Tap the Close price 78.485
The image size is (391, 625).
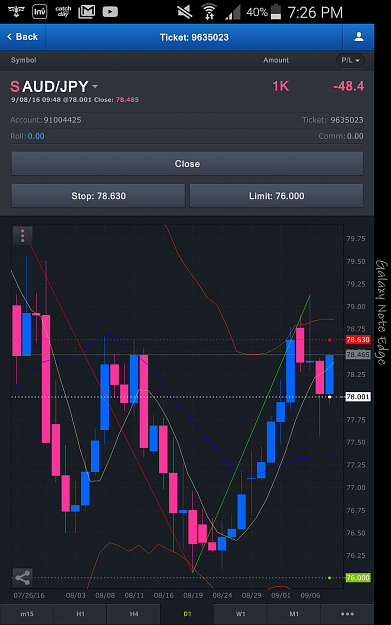(127, 100)
